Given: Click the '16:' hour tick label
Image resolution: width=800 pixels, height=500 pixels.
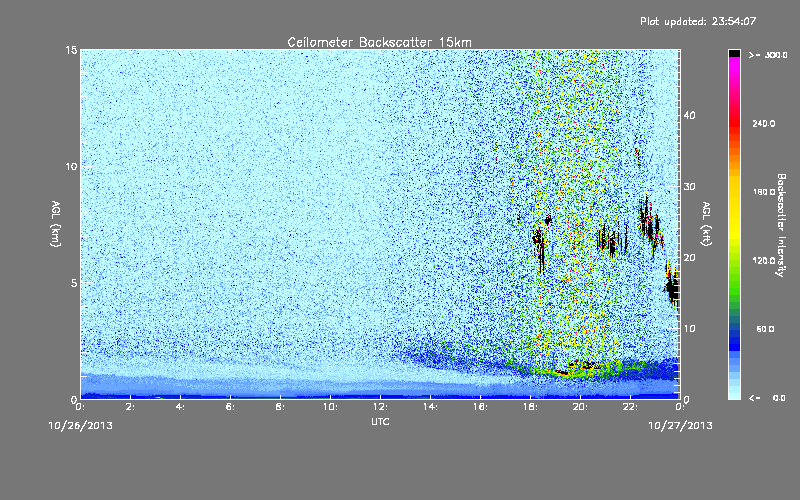Looking at the screenshot, I should pos(481,407).
